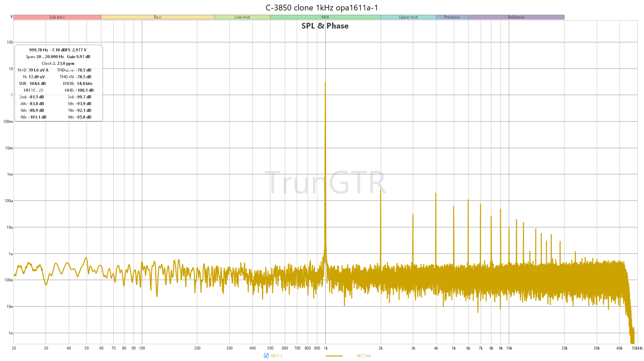
Task: Click the 167,7 nV legend value
Action: pyautogui.click(x=363, y=356)
